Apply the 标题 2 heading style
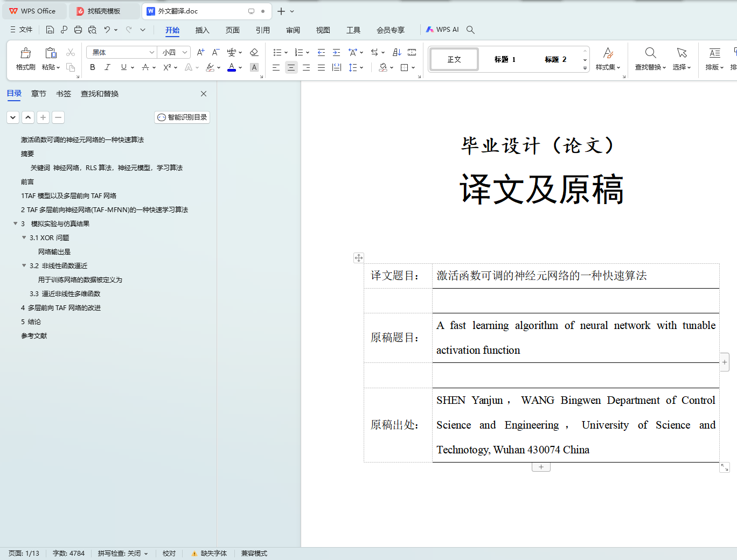 pos(556,59)
